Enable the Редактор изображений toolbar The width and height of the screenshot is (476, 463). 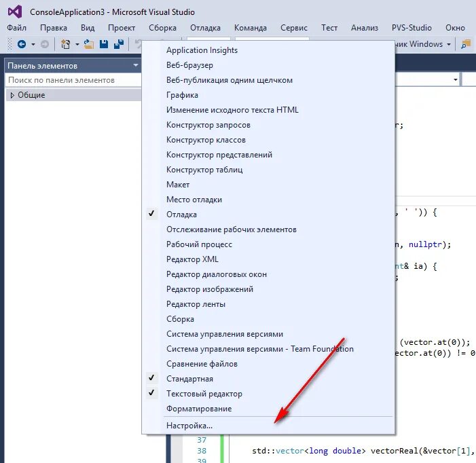269,289
